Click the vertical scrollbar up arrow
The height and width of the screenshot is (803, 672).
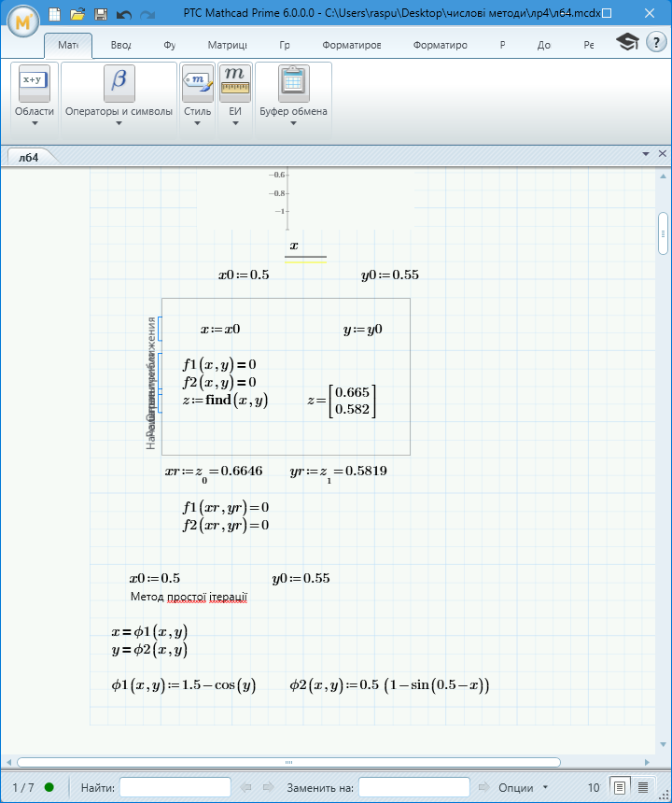664,176
